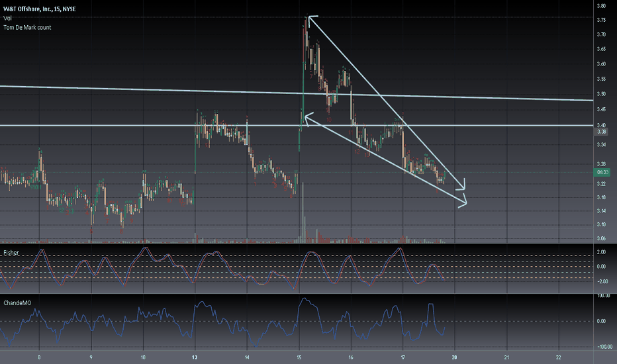Click date label 9 on the time axis
The height and width of the screenshot is (364, 617).
pyautogui.click(x=91, y=357)
